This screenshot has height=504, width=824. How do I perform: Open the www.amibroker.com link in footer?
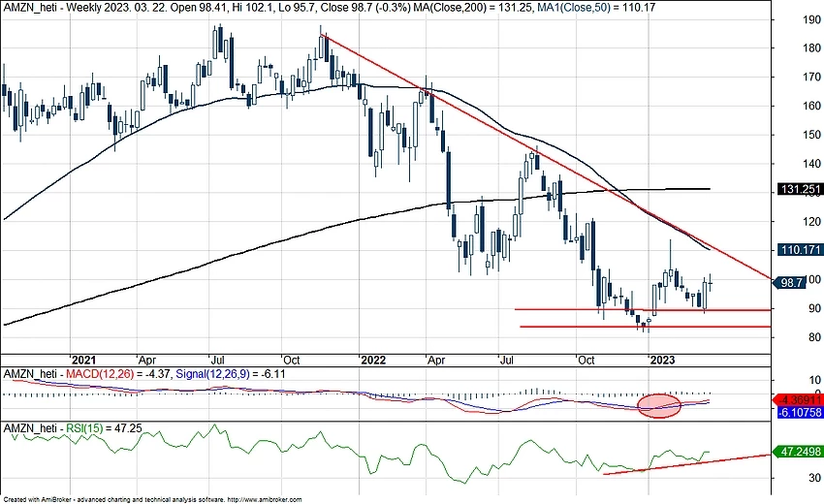[x=265, y=500]
